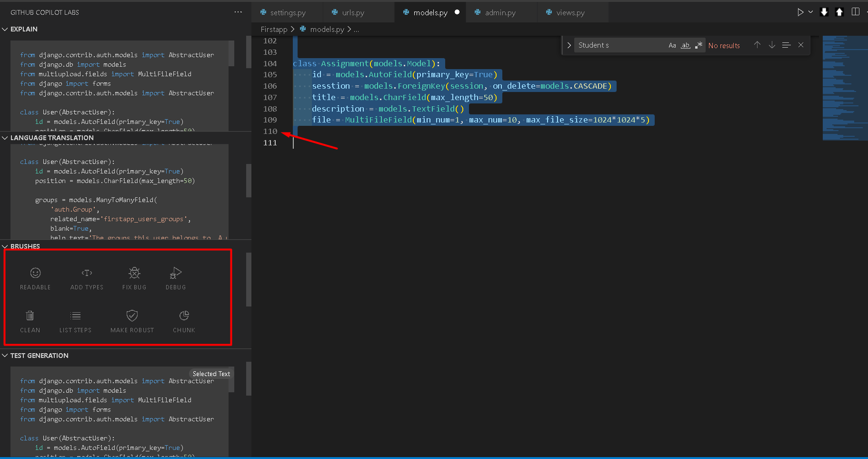Click the 'No results' find status text

724,46
